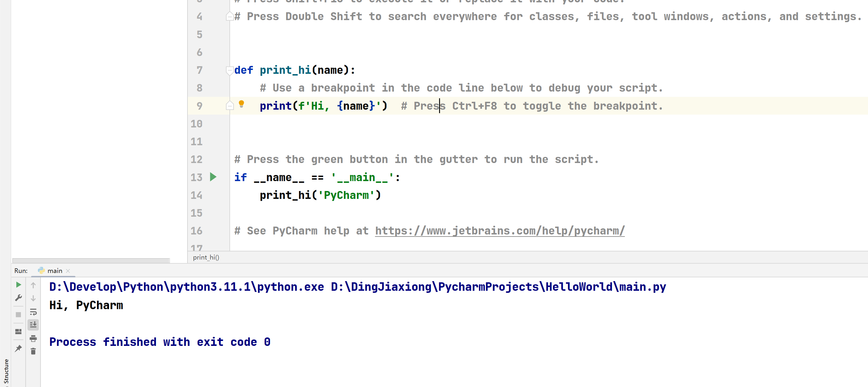Toggle Pin Tab with the pin icon
868x387 pixels.
pos(19,348)
